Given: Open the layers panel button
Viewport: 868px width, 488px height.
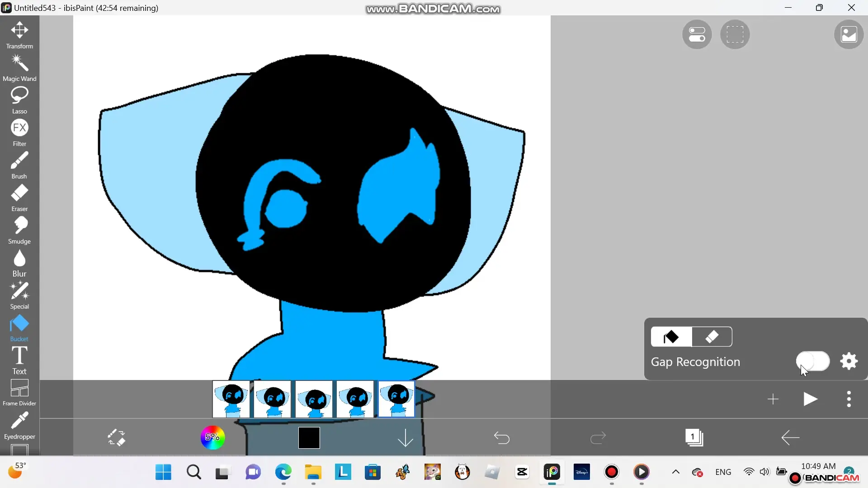Looking at the screenshot, I should 694,437.
